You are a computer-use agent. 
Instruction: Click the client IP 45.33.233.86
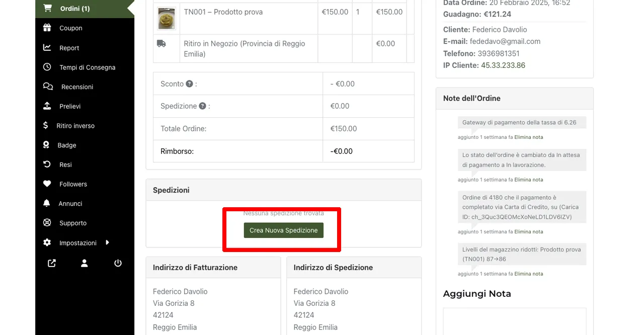pos(503,65)
